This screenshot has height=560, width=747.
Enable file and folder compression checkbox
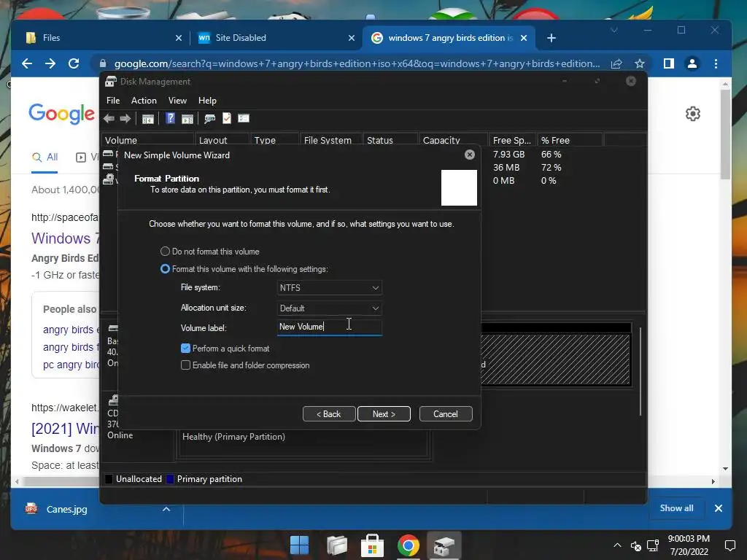click(186, 365)
